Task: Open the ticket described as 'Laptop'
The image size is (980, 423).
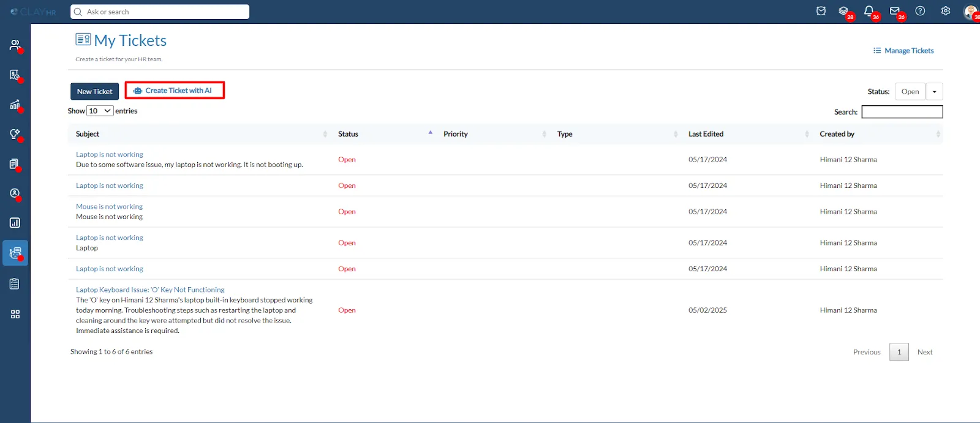Action: point(110,238)
